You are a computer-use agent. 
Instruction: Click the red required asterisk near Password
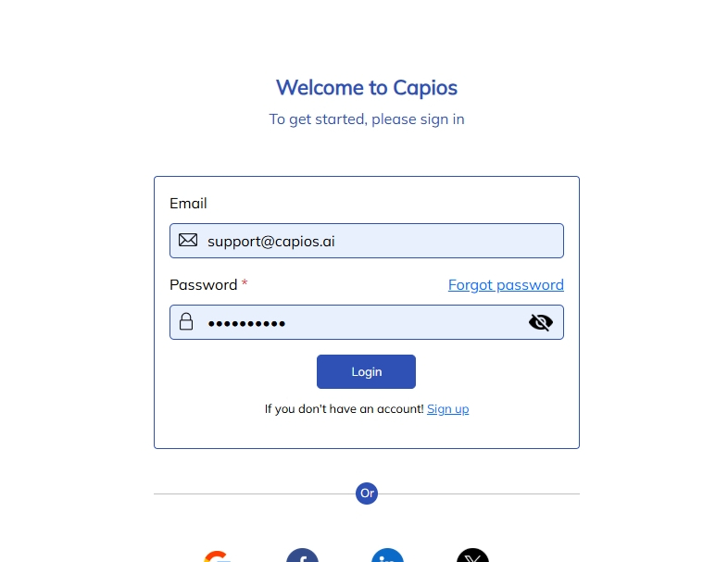[x=245, y=282]
